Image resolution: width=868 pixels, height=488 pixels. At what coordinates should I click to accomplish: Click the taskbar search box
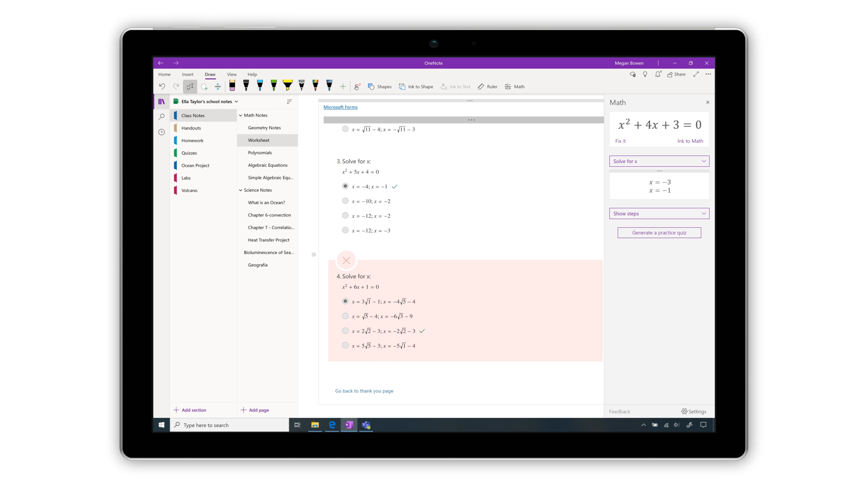coord(230,425)
